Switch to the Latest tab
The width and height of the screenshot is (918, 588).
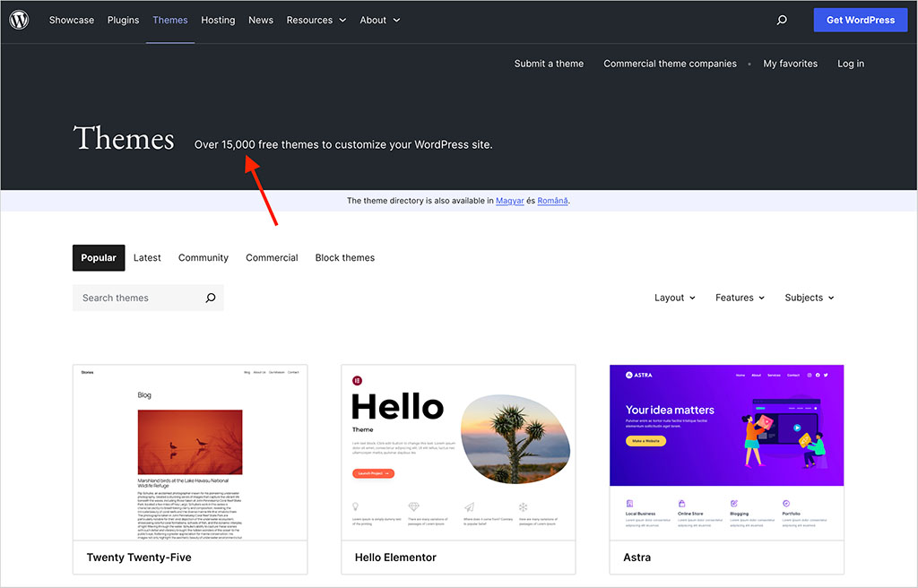pos(147,257)
